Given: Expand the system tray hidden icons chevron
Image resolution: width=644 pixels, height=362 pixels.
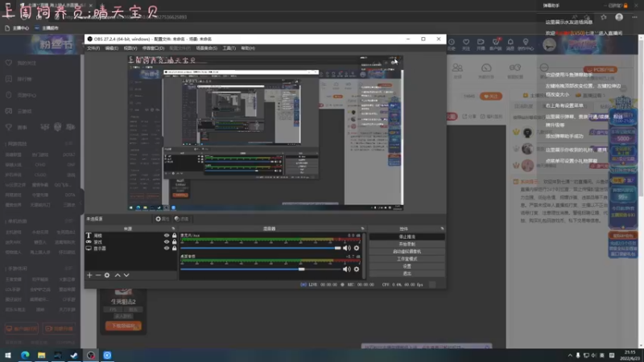Looking at the screenshot, I should point(570,356).
